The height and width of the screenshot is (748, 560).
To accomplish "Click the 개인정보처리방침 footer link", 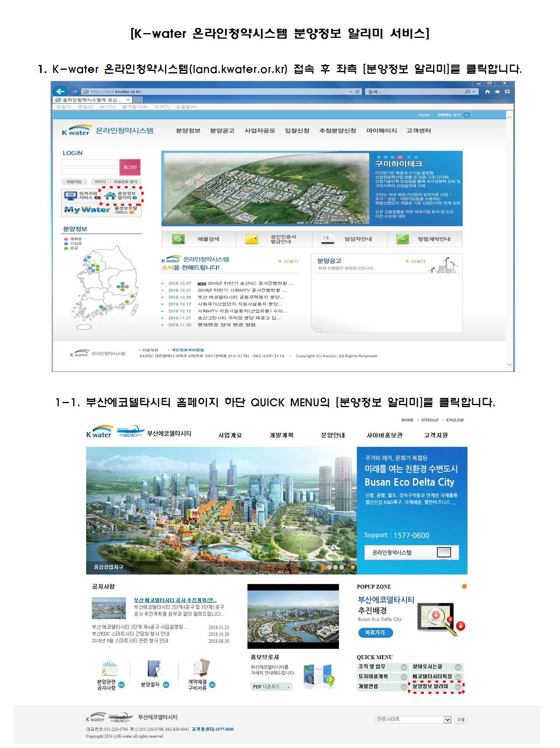I will point(187,350).
